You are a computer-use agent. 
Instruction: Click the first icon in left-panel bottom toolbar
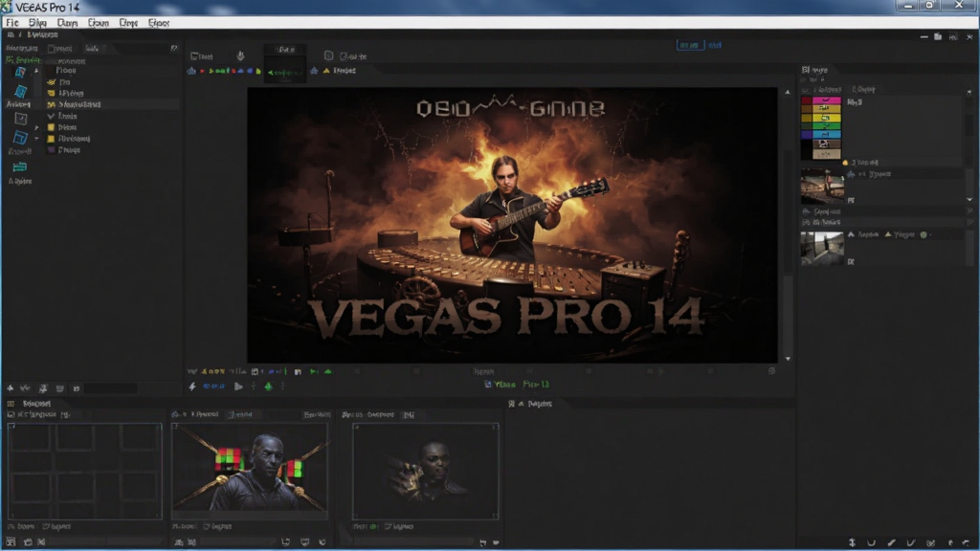coord(10,388)
